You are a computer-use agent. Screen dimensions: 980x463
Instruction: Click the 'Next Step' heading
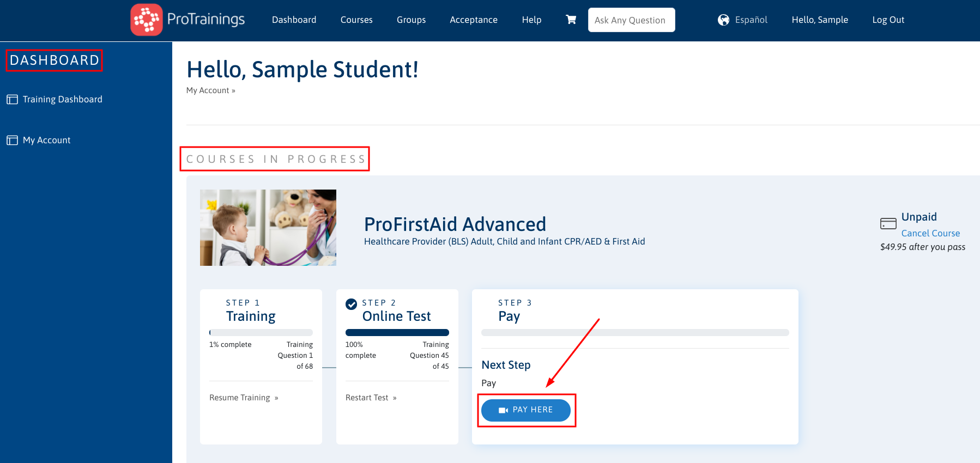tap(506, 365)
